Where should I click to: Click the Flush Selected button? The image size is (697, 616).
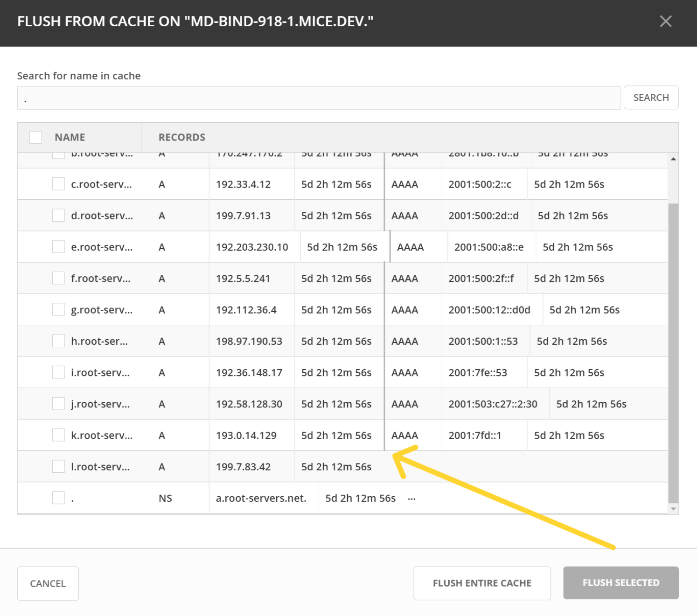pyautogui.click(x=620, y=583)
